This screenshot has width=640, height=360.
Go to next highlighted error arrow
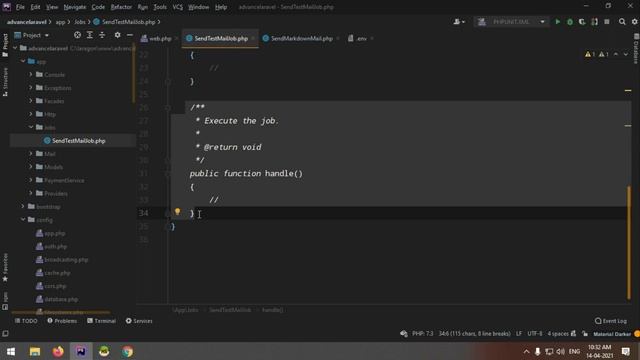pos(626,54)
